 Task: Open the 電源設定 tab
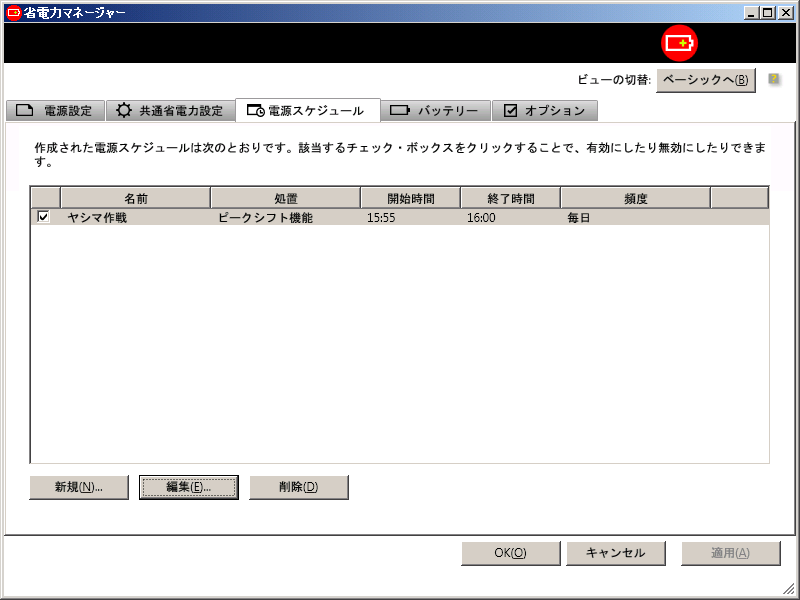pos(55,111)
